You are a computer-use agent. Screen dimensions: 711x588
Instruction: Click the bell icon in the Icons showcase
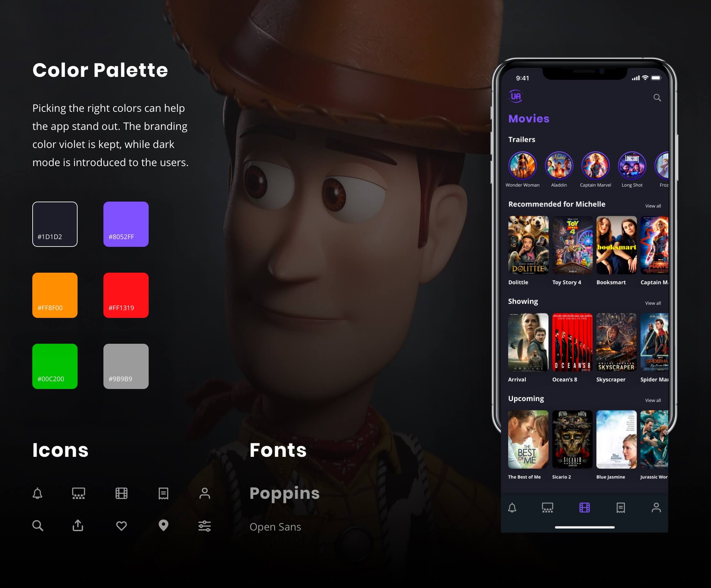(x=37, y=493)
